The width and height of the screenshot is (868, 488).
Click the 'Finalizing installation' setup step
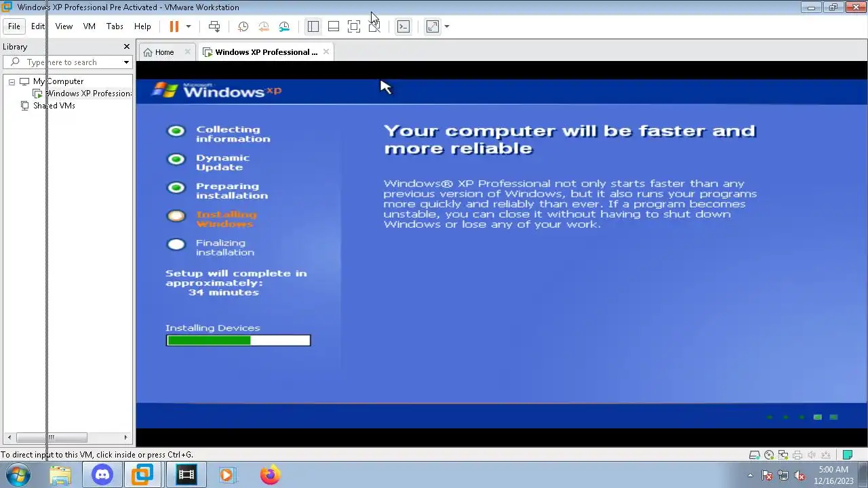point(224,247)
